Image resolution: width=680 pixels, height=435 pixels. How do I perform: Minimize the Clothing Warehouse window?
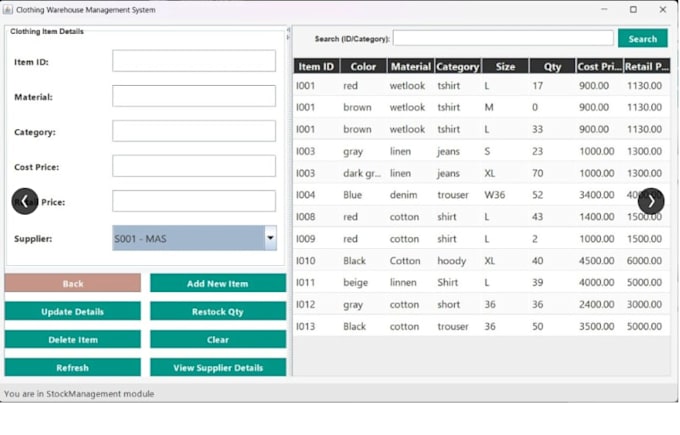pos(604,10)
